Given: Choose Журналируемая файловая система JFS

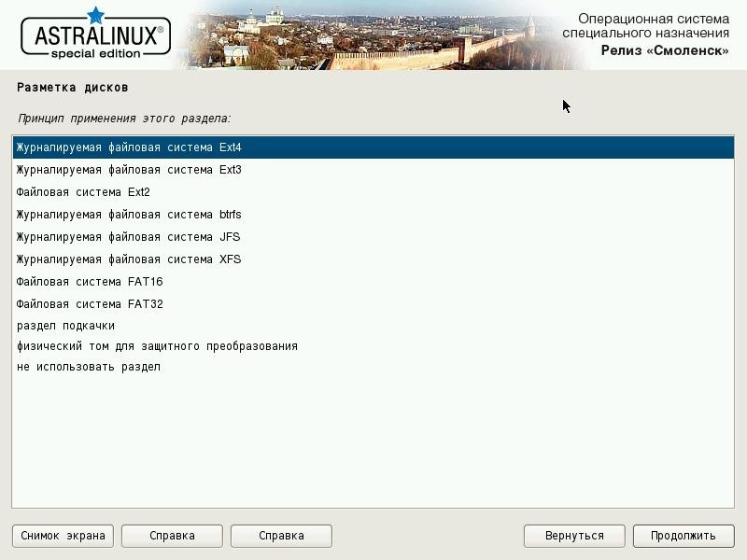Looking at the screenshot, I should click(373, 237).
